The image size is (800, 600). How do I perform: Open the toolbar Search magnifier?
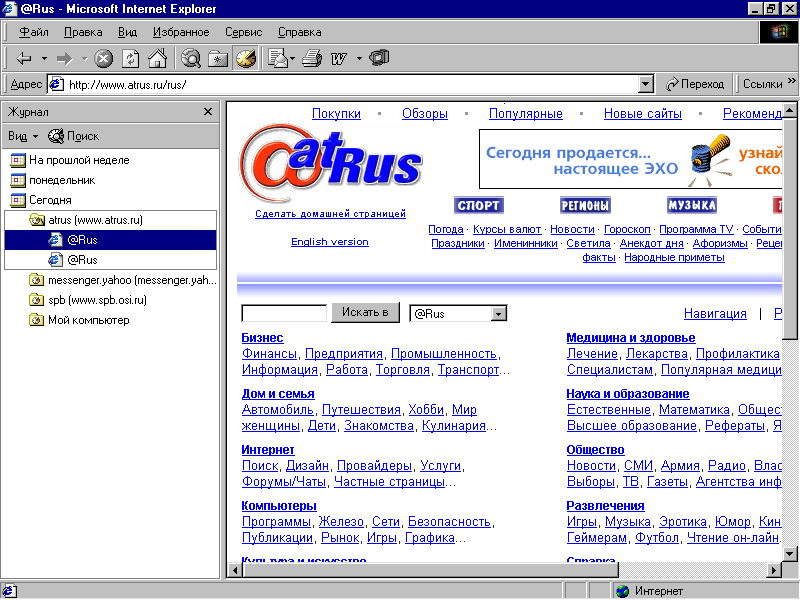pos(191,59)
